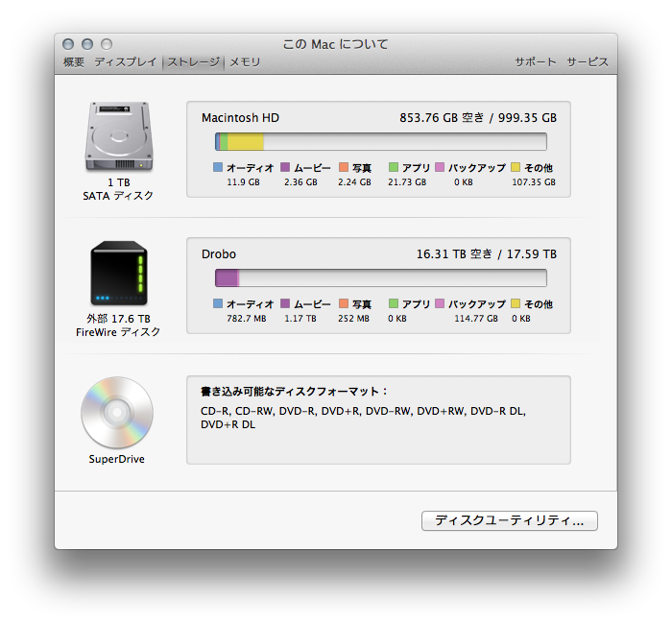Screen dimensions: 672x625
Task: Click Drobo blue オーディオ swatch
Action: click(218, 303)
